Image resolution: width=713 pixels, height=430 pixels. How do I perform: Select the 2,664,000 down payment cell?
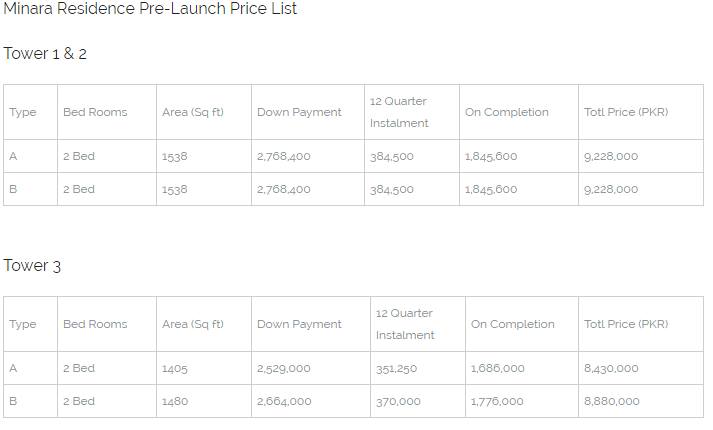284,402
